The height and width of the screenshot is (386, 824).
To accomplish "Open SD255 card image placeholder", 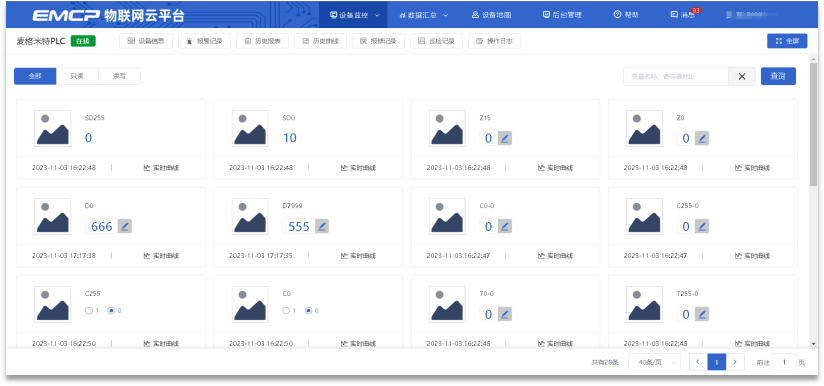I will coord(53,128).
